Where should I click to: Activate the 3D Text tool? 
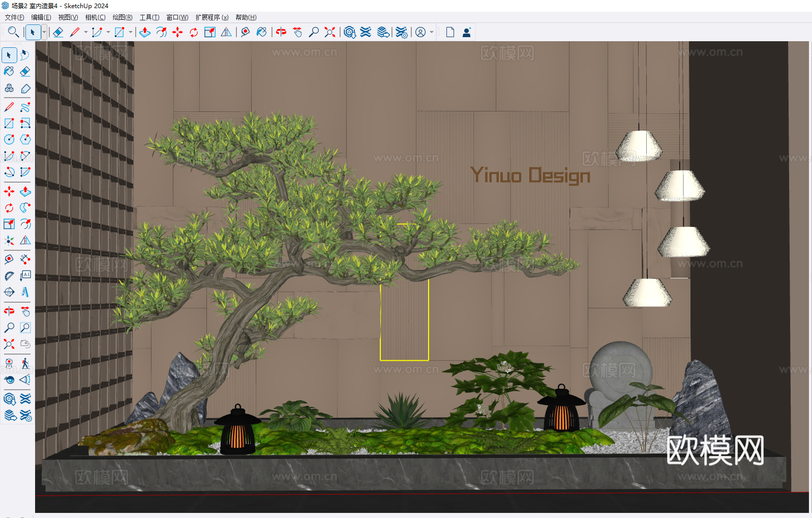click(x=25, y=292)
